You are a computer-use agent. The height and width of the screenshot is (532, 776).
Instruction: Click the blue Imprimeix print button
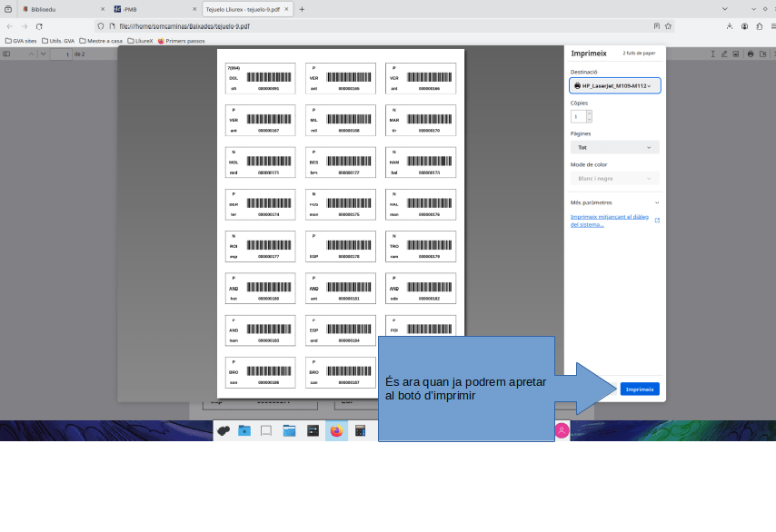point(640,389)
